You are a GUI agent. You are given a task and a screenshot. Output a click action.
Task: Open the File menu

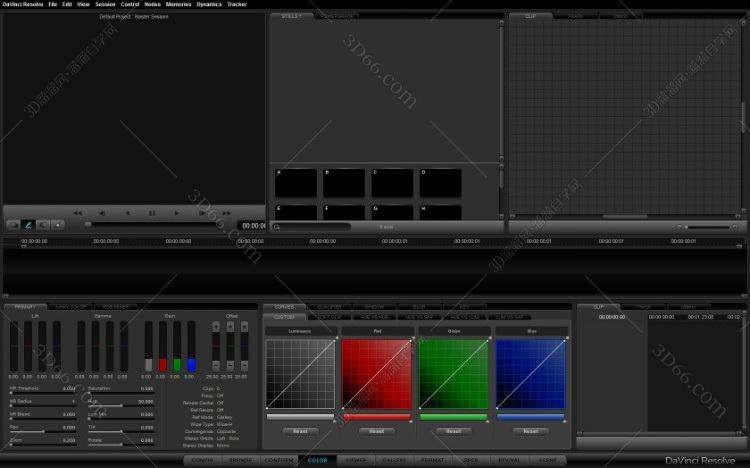point(53,4)
